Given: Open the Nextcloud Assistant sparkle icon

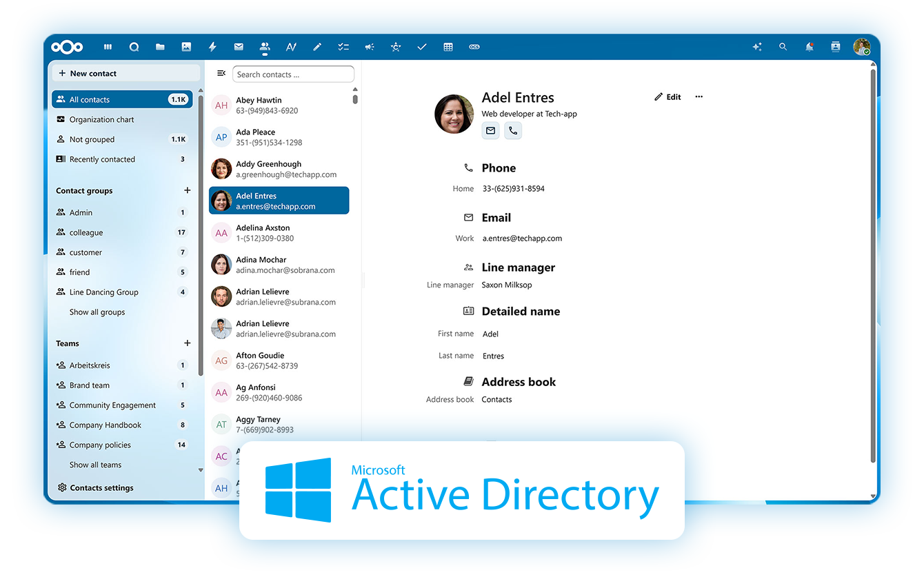Looking at the screenshot, I should tap(756, 47).
